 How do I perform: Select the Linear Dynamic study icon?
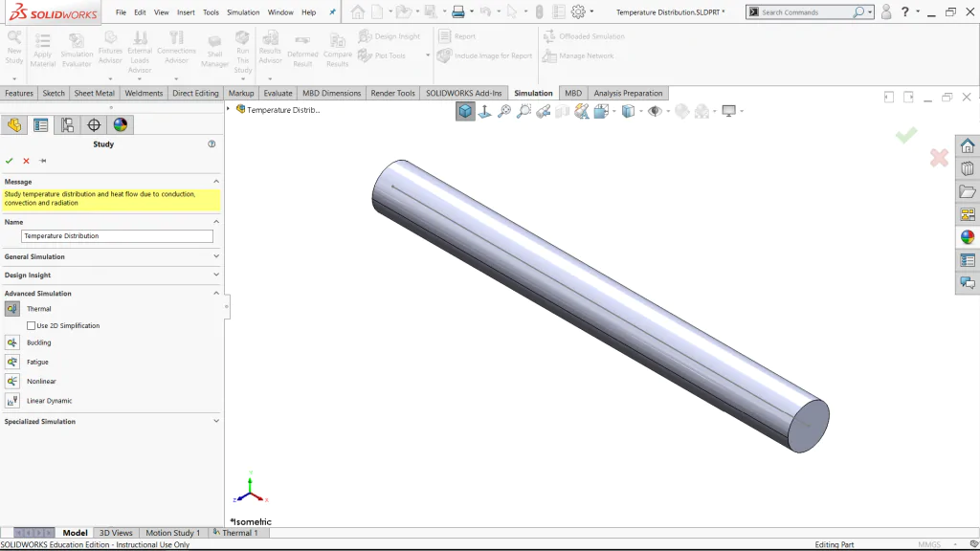pyautogui.click(x=11, y=401)
